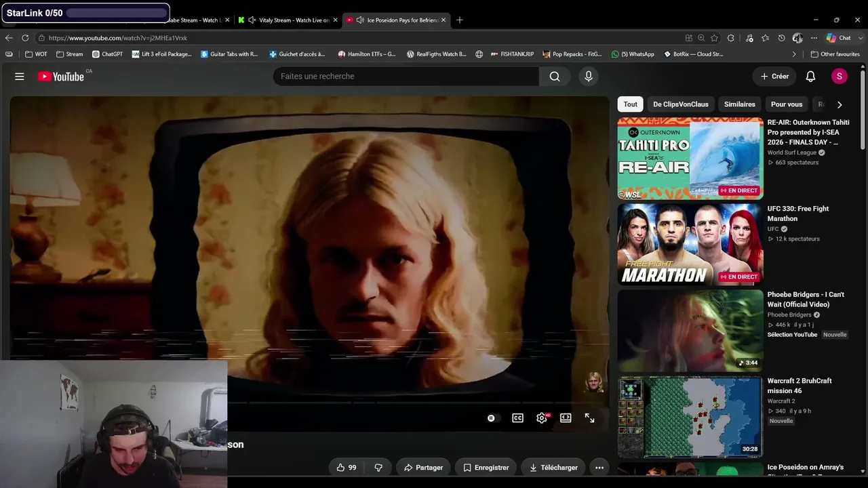Open the Phoebe Bridgers video thumbnail
The image size is (868, 488).
(690, 331)
